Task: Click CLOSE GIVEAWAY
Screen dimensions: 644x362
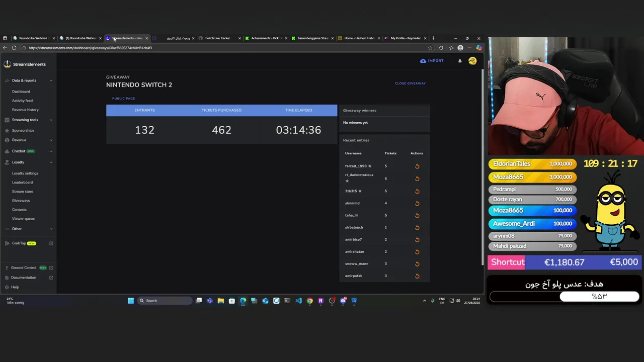Action: click(410, 83)
